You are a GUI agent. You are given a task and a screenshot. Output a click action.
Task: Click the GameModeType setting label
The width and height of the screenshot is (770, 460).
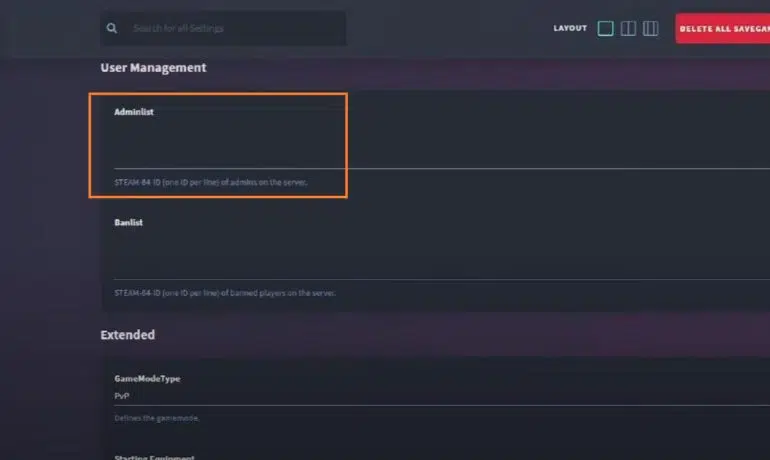point(147,379)
